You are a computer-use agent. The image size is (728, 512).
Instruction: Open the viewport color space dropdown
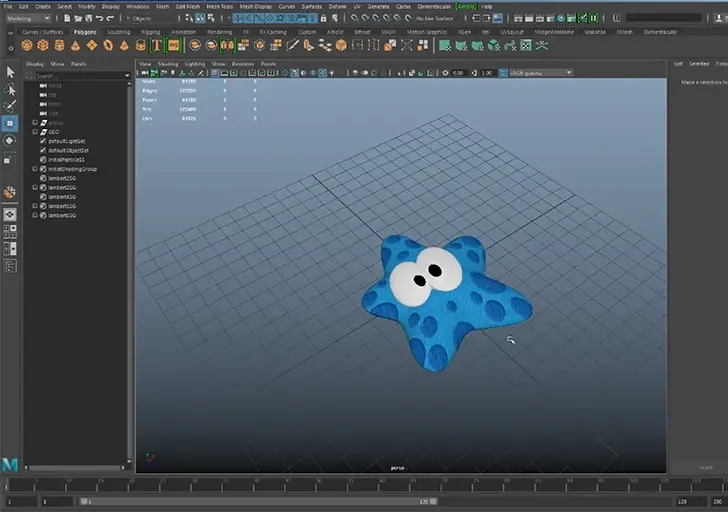[540, 72]
